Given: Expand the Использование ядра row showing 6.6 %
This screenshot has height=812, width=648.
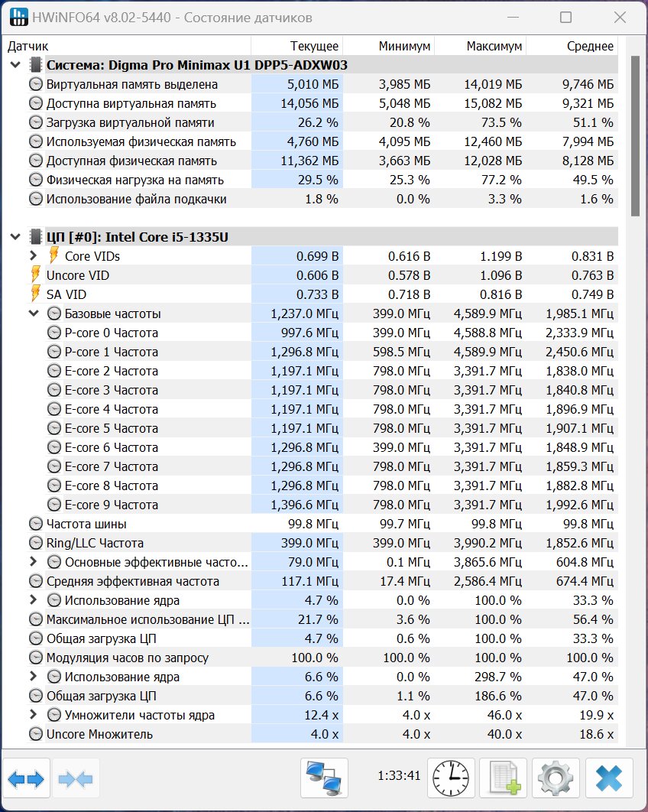Looking at the screenshot, I should coord(34,677).
